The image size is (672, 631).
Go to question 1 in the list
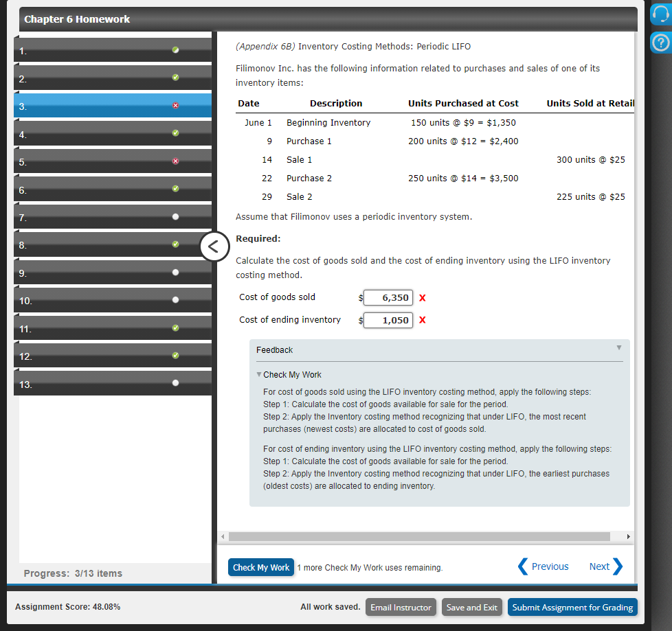(x=113, y=49)
